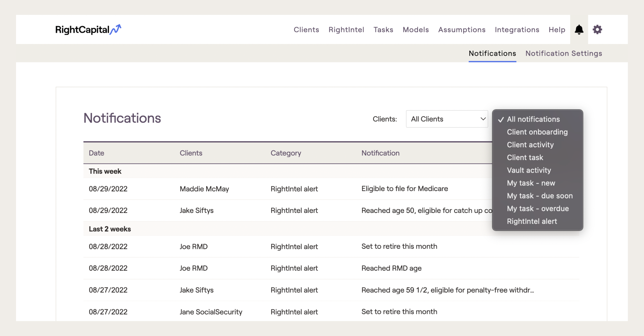Open Models in top navigation

pyautogui.click(x=416, y=29)
